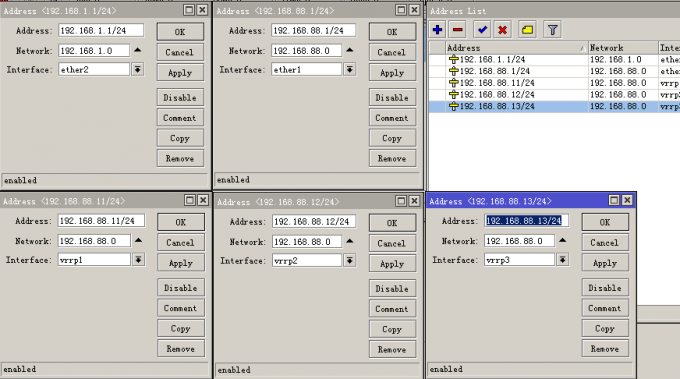Collapse the Network arrow in 192.168.1.1/24 window
The width and height of the screenshot is (680, 379).
pos(137,50)
